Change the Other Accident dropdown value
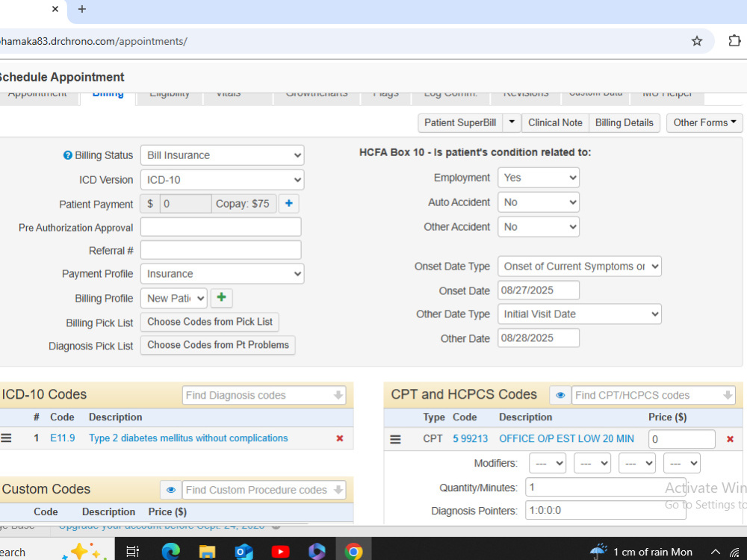The height and width of the screenshot is (560, 747). (539, 227)
